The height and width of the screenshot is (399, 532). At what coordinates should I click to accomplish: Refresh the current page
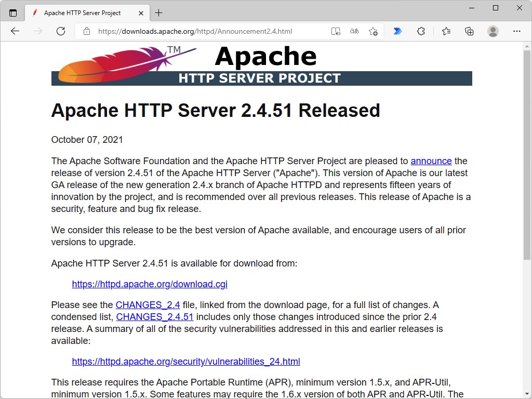pos(61,31)
